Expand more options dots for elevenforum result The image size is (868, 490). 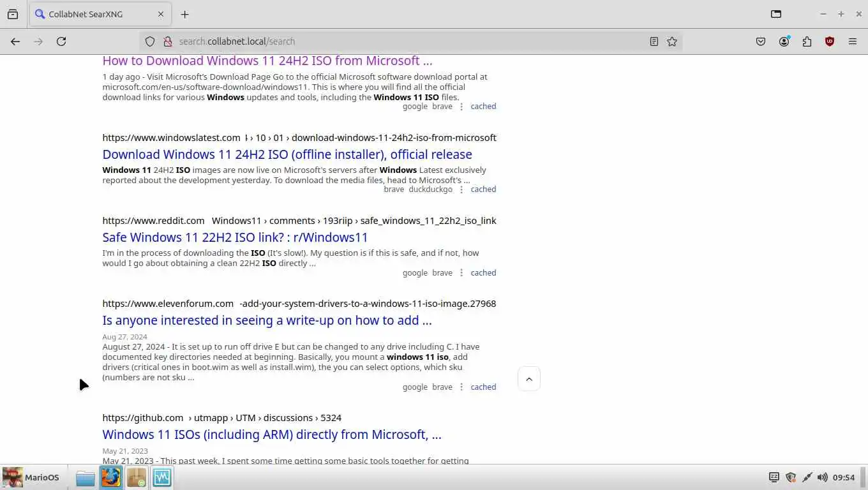pyautogui.click(x=461, y=387)
